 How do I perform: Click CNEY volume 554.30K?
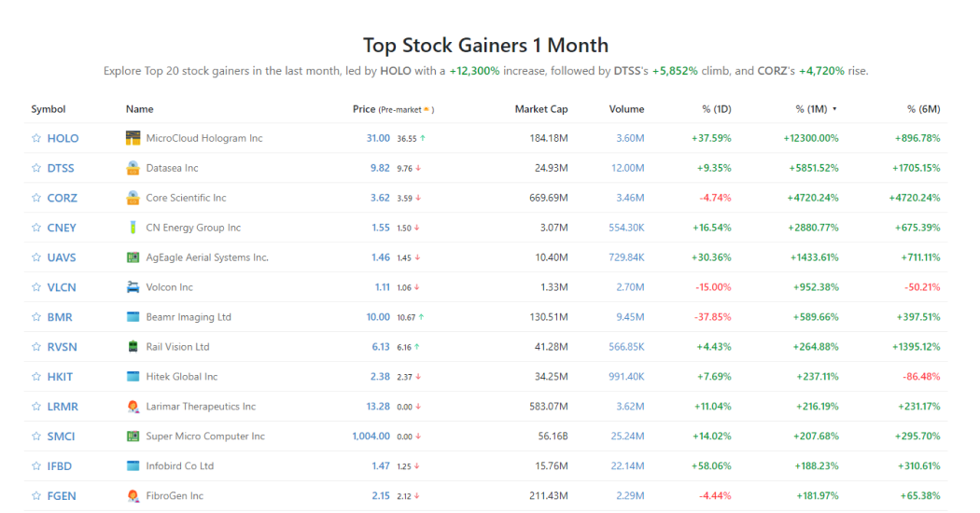(626, 228)
